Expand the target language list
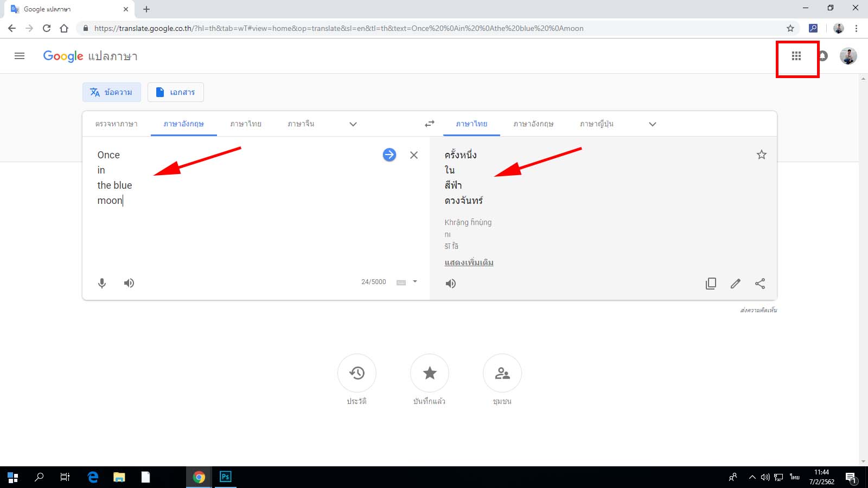 (653, 124)
